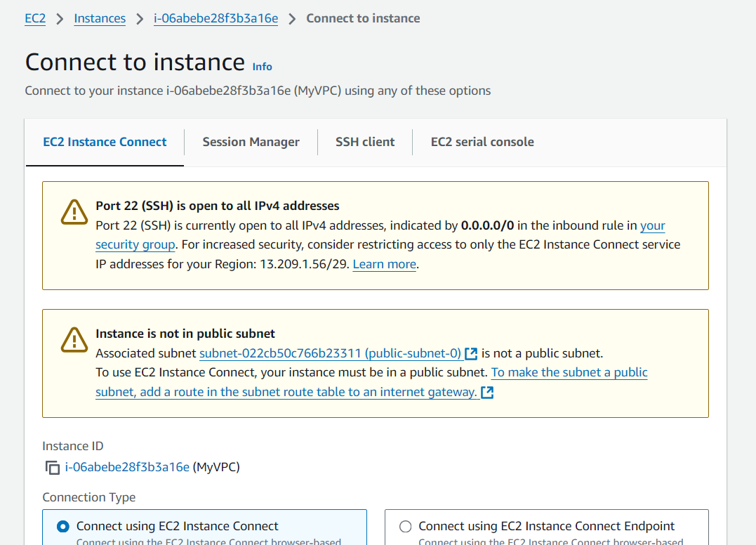Select Connect using EC2 Instance Connect Endpoint
756x545 pixels.
[406, 526]
